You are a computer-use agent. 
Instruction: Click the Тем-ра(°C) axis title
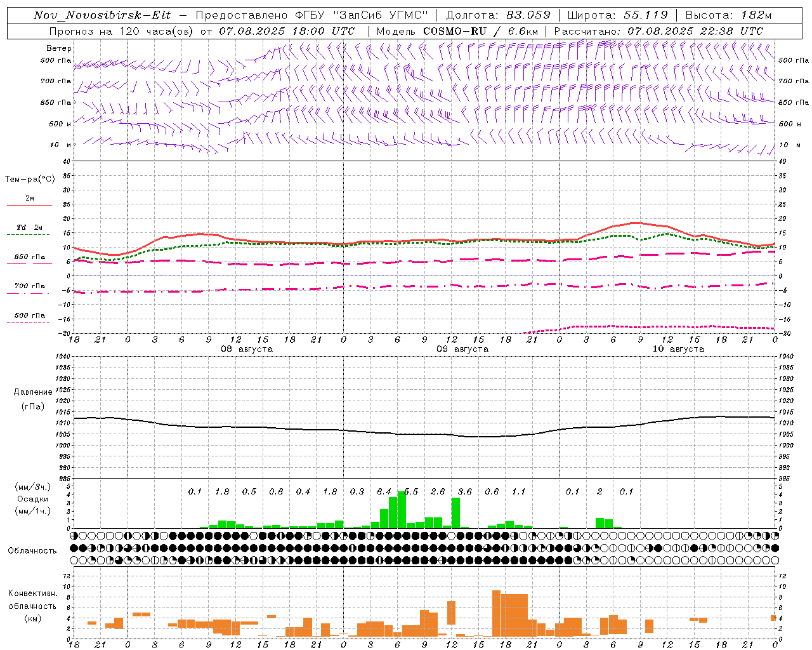tap(30, 180)
